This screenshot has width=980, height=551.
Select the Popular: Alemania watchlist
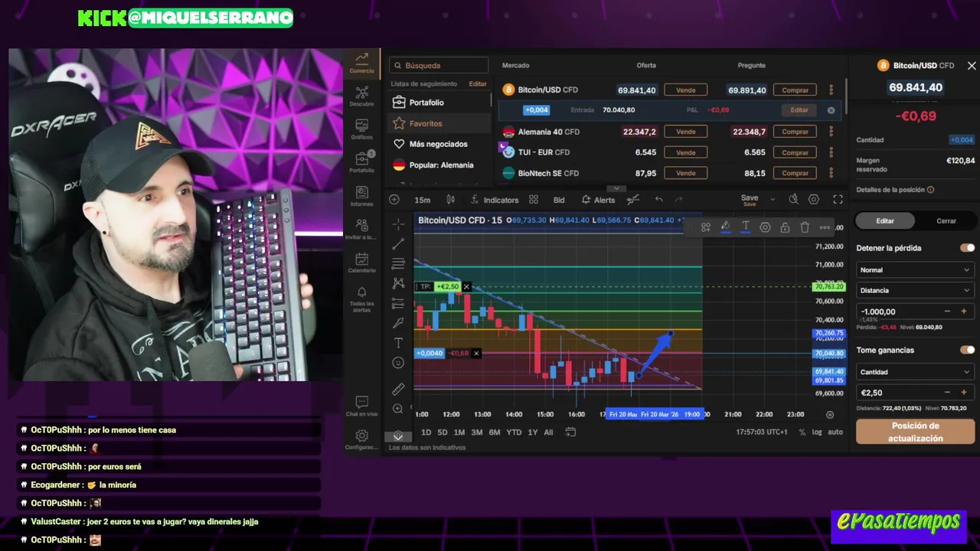(x=439, y=165)
